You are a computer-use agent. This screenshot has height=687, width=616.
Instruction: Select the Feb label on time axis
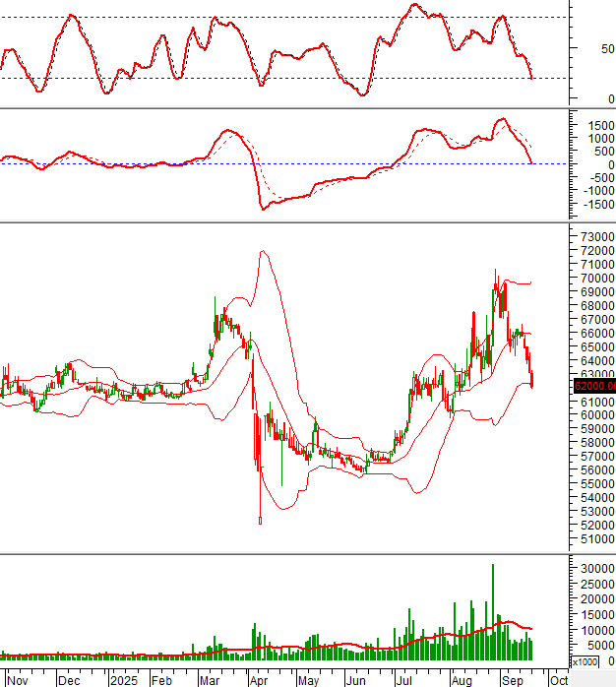(161, 680)
